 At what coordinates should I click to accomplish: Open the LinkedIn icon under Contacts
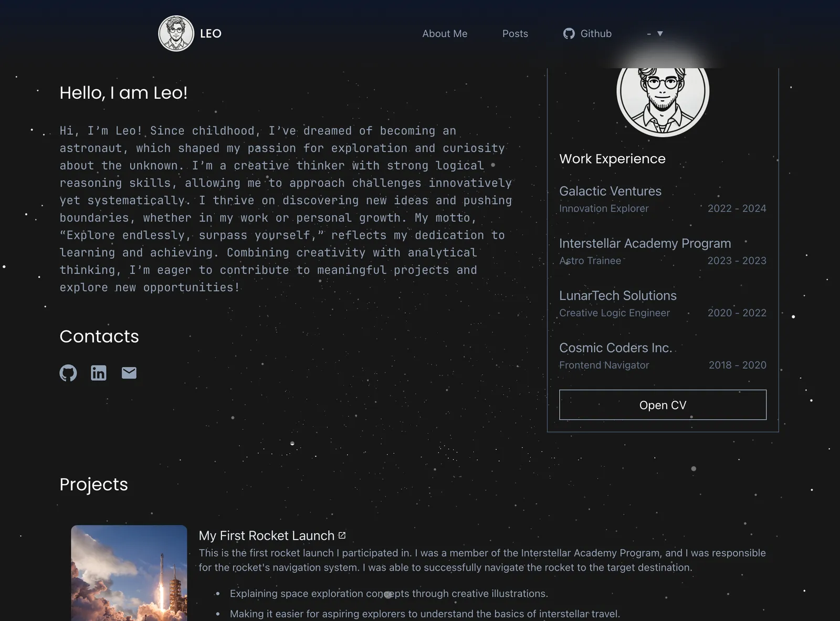(x=99, y=373)
